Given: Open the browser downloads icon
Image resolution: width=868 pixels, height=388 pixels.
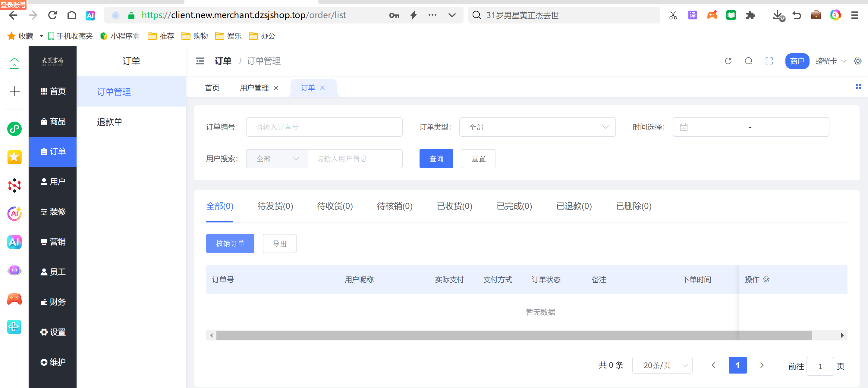Looking at the screenshot, I should [x=778, y=15].
